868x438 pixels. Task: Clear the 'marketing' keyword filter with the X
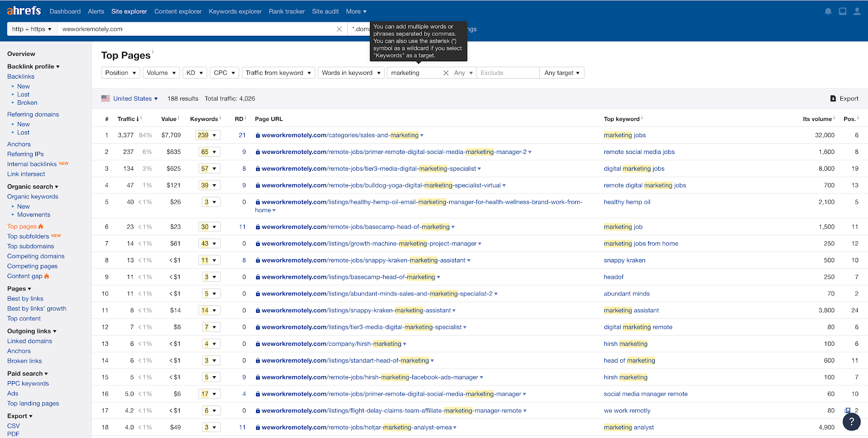(446, 73)
